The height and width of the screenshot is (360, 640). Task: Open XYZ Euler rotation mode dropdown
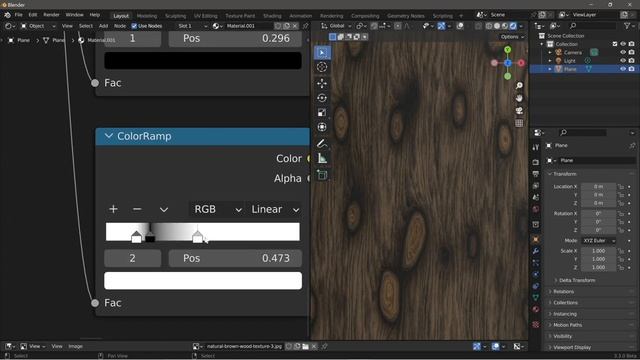pyautogui.click(x=598, y=241)
